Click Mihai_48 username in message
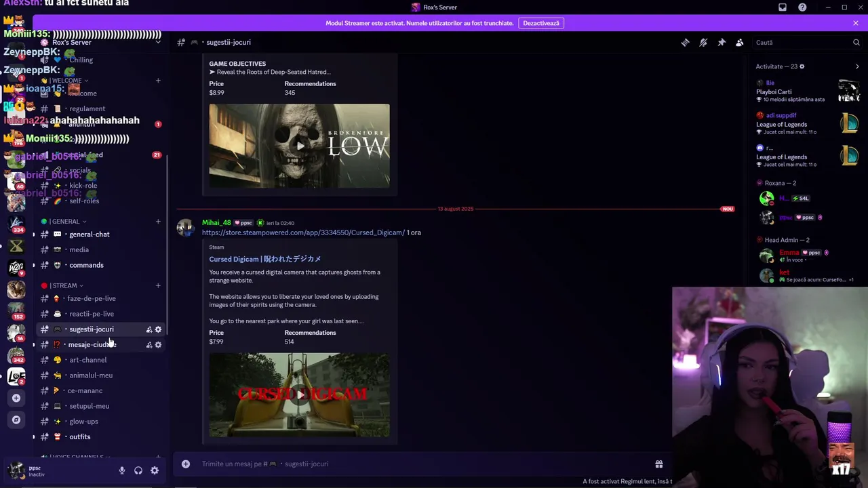 coord(216,223)
